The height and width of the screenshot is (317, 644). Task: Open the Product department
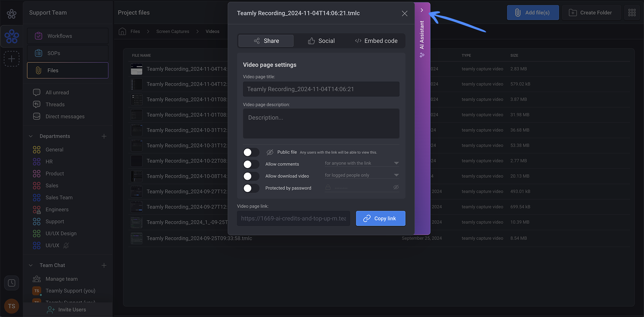54,173
